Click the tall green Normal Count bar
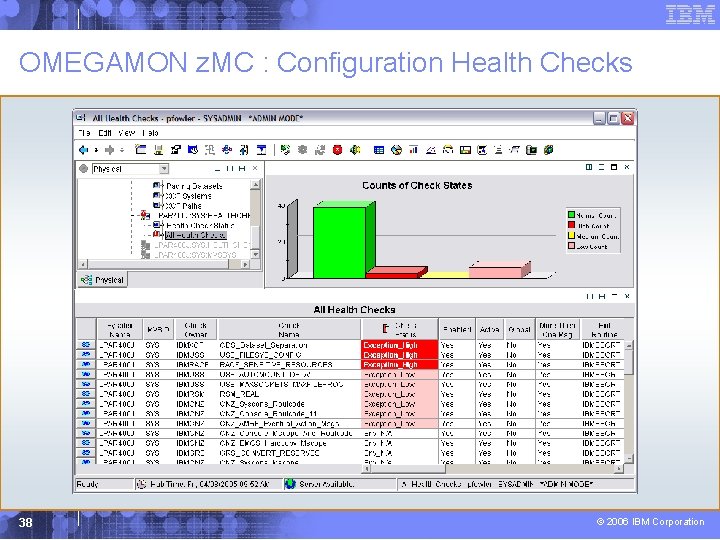This screenshot has width=720, height=540. pos(340,242)
